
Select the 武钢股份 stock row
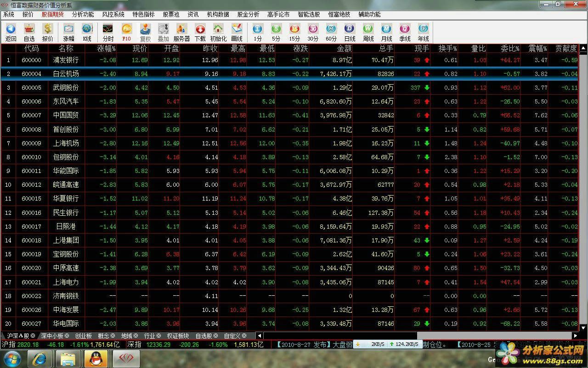290,87
